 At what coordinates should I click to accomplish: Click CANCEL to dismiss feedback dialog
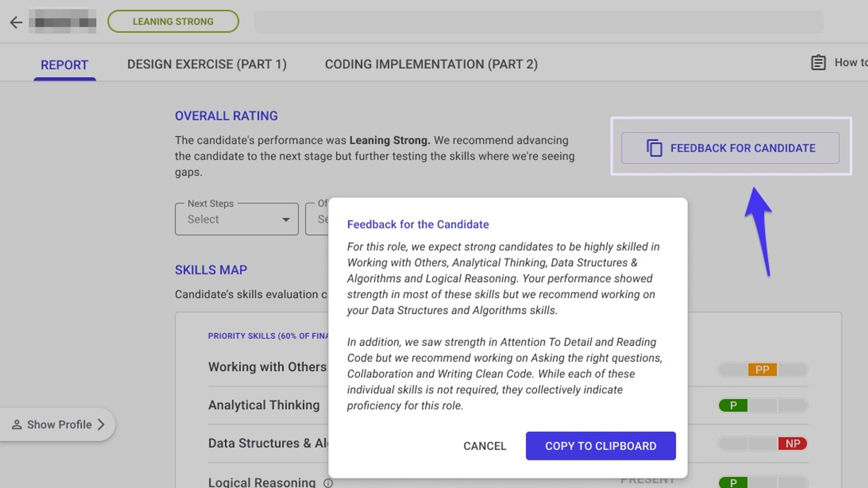pyautogui.click(x=485, y=445)
